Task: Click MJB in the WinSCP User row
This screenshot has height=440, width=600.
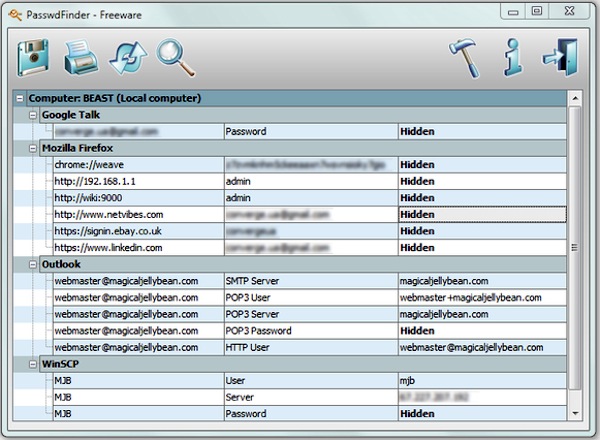Action: click(x=138, y=381)
